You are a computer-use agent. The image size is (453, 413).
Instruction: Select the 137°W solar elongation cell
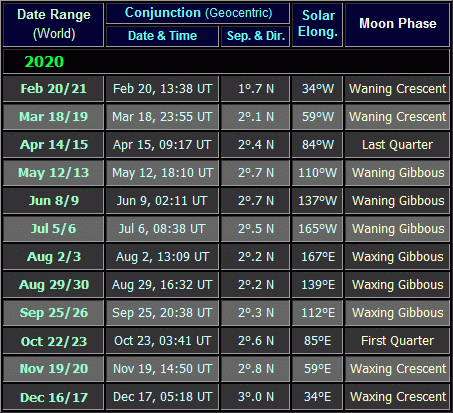(x=317, y=201)
